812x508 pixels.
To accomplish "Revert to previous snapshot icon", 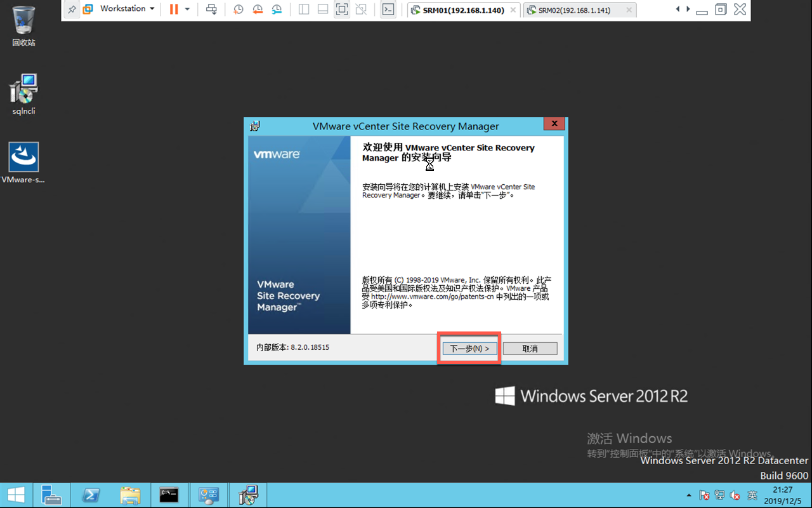I will (258, 10).
